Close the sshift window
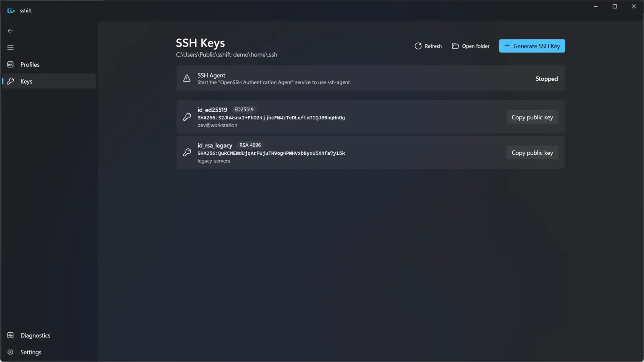 point(634,6)
